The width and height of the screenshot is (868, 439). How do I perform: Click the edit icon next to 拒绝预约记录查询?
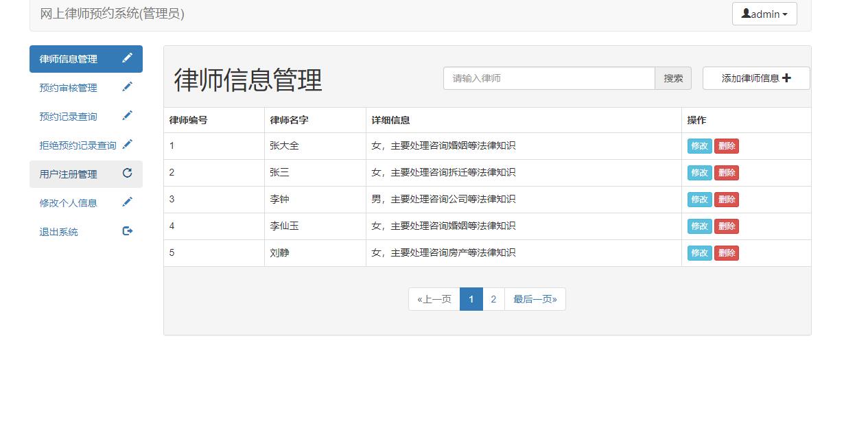127,144
